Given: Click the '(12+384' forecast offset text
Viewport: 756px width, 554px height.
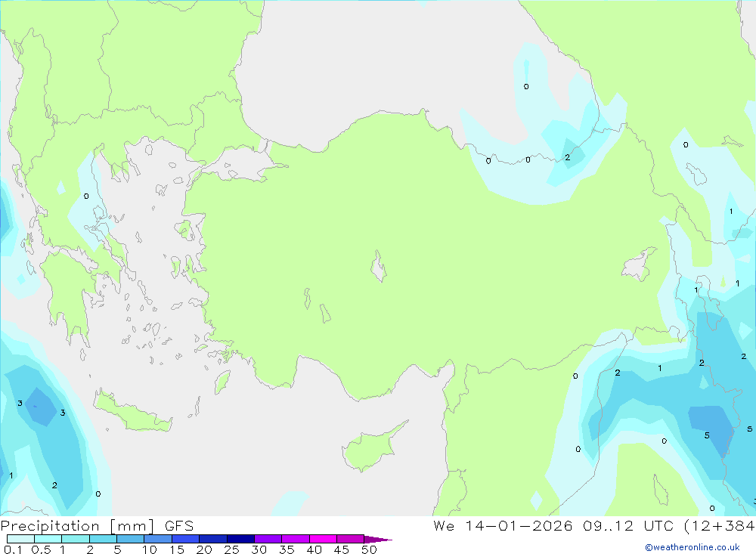Looking at the screenshot, I should click(x=720, y=526).
